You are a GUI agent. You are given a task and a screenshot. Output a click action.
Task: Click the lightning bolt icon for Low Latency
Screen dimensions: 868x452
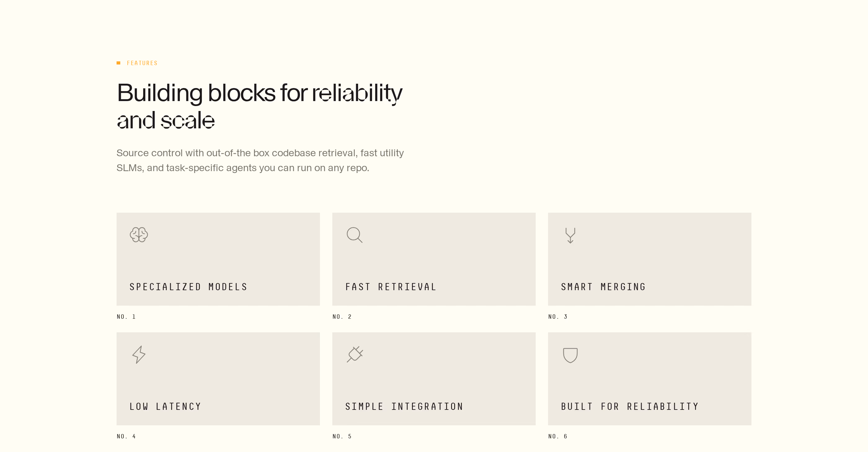point(139,355)
